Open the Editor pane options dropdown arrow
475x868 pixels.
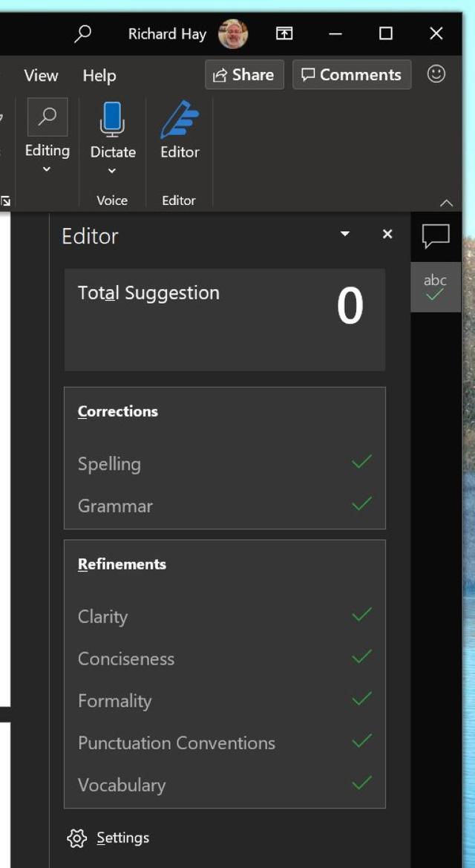click(344, 234)
